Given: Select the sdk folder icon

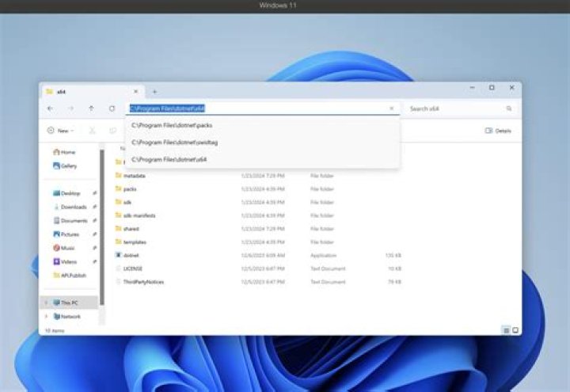Looking at the screenshot, I should point(119,202).
